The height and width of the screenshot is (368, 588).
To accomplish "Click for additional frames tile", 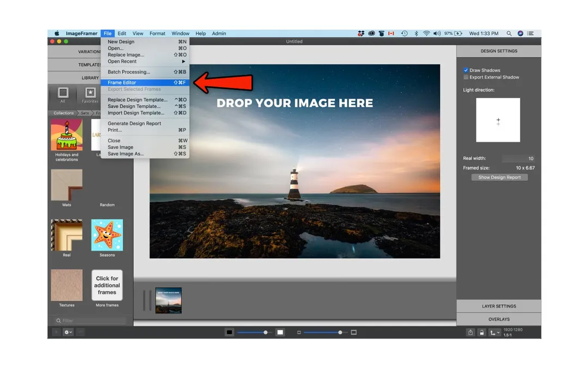I will [107, 285].
